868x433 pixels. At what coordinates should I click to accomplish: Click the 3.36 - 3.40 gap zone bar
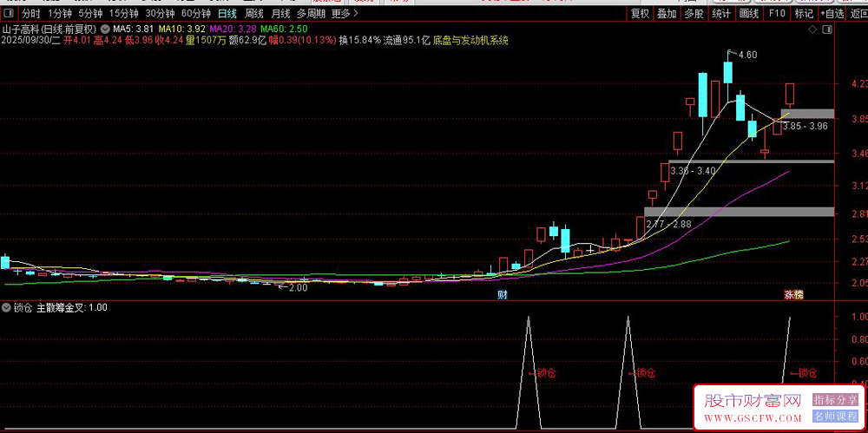(751, 161)
